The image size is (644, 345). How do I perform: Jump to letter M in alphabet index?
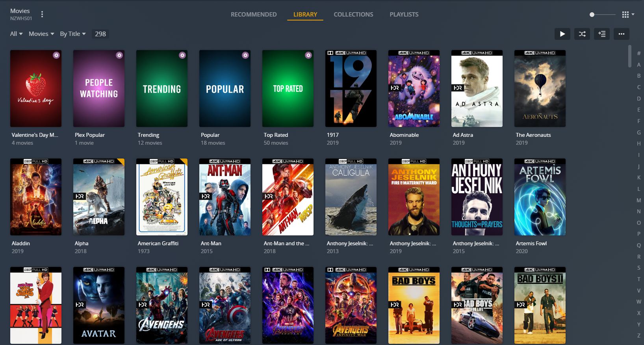pos(638,200)
